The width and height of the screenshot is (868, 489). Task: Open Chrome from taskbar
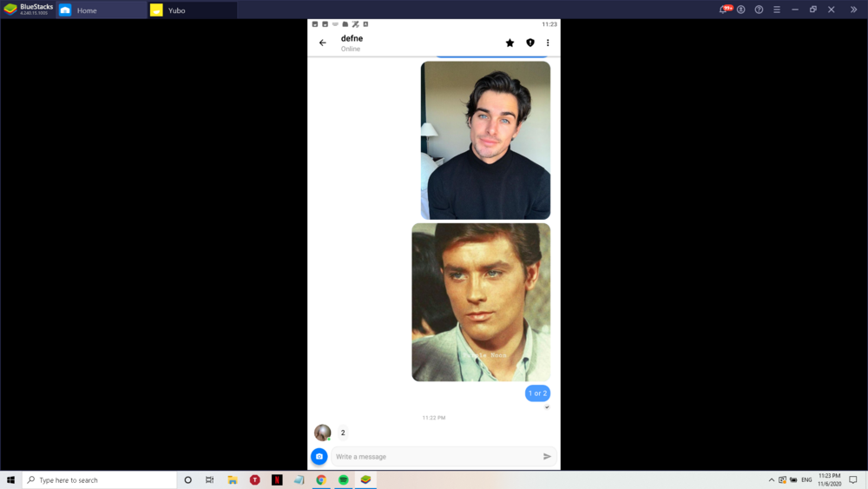pyautogui.click(x=321, y=480)
